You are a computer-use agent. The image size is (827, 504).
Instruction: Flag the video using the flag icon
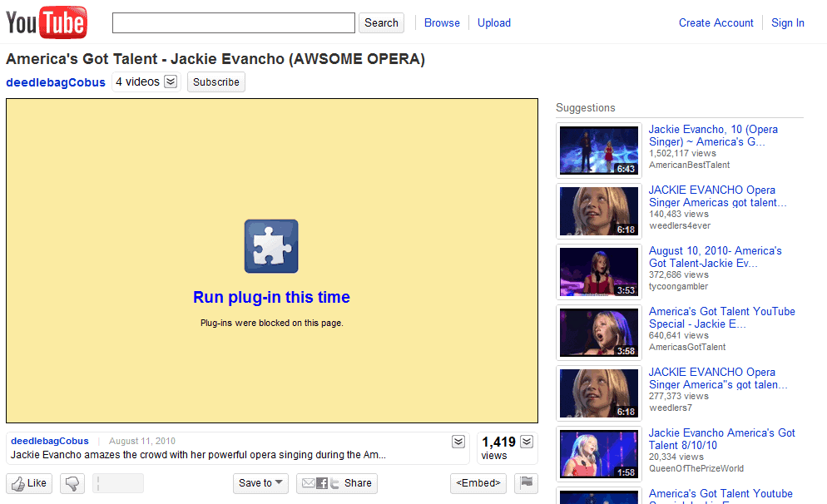526,482
